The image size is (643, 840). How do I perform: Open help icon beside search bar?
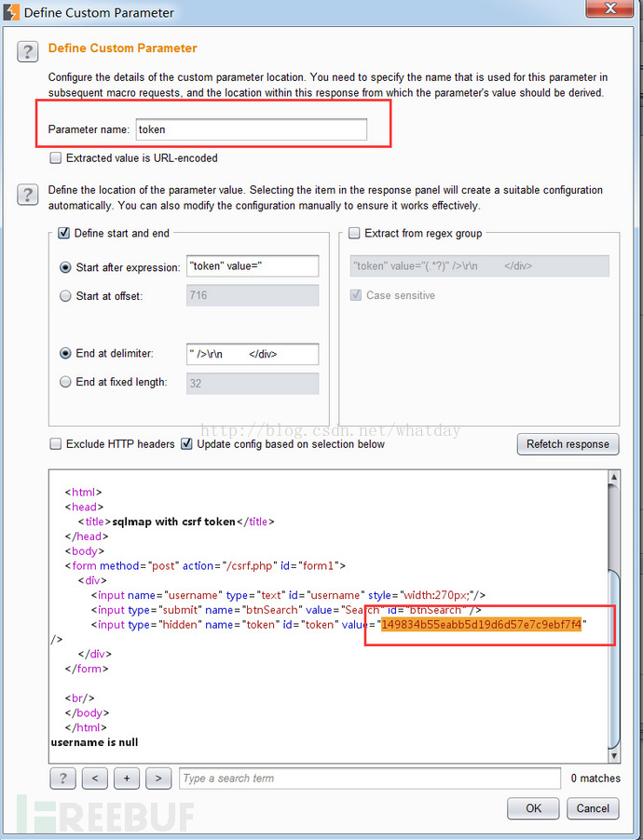coord(62,779)
